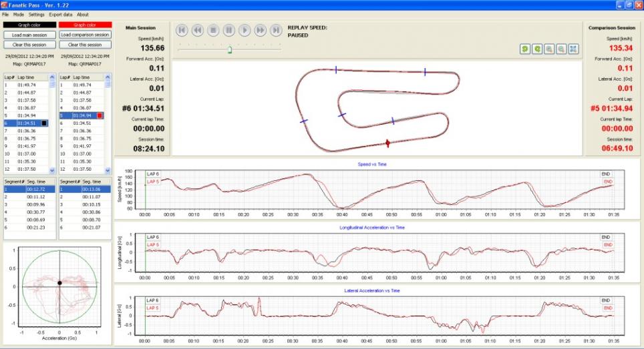
Task: Select lap 9 (01:41.97) in main lap list
Action: 26,146
